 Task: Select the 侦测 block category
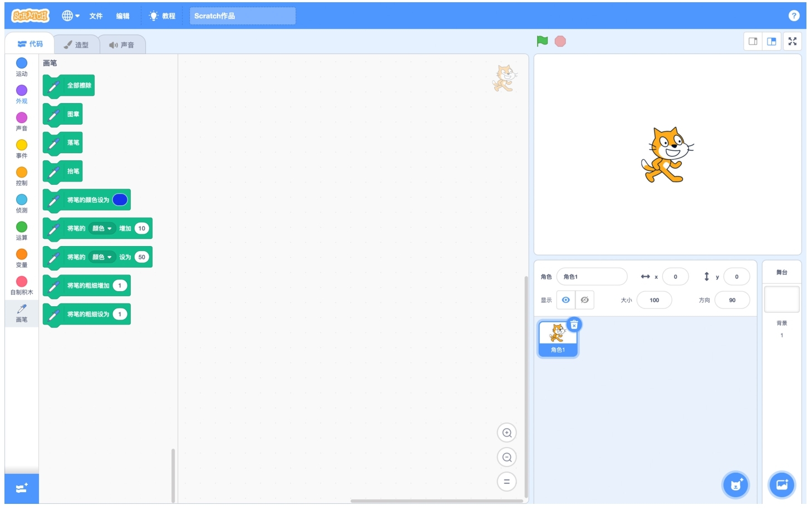click(x=22, y=203)
